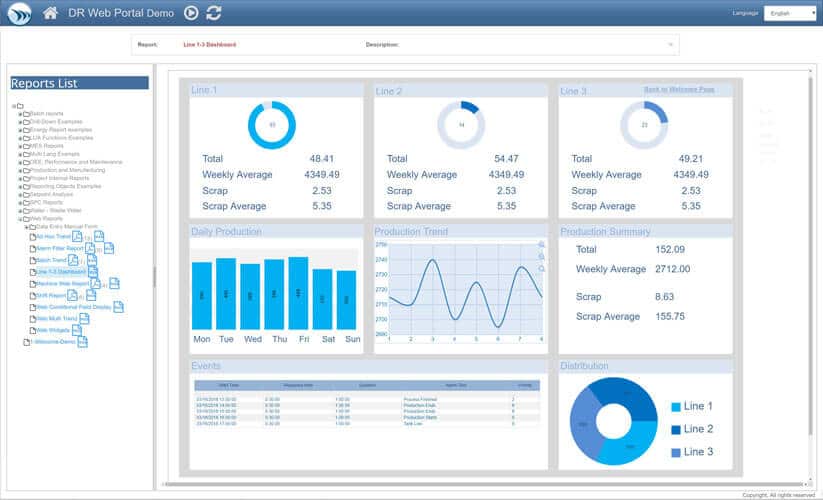Select the Alarm Filter Report item
The width and height of the screenshot is (823, 500).
[x=60, y=248]
